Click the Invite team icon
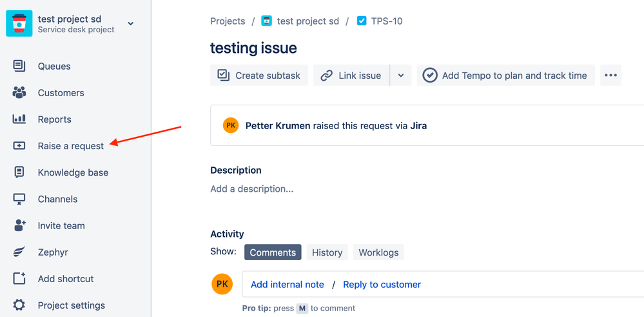This screenshot has height=317, width=644. click(x=19, y=225)
